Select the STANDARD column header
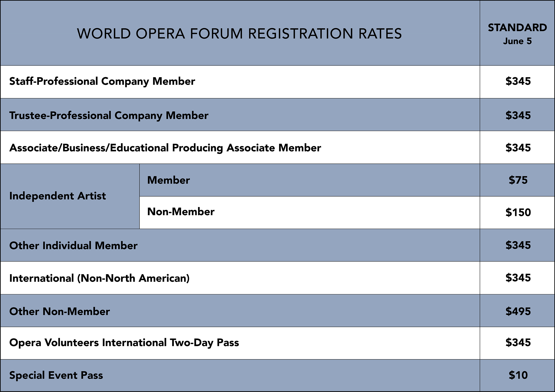Viewport: 555px width, 392px height. [x=517, y=28]
